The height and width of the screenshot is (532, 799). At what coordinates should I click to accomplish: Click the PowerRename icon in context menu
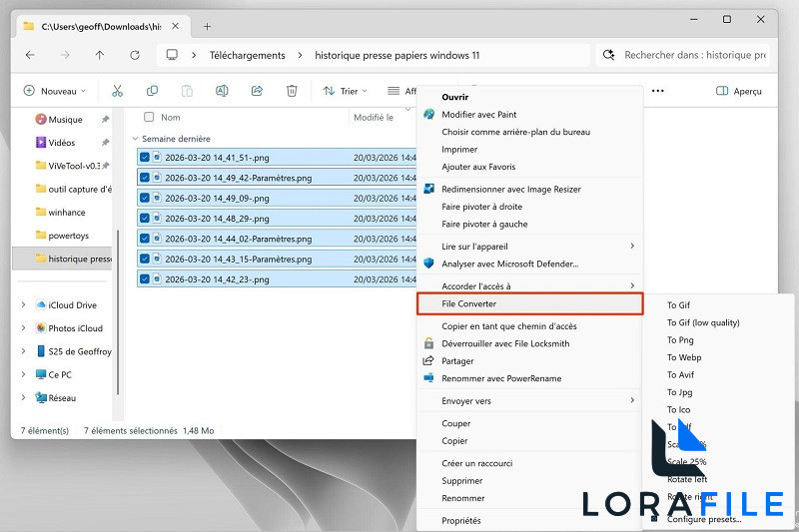pos(428,378)
